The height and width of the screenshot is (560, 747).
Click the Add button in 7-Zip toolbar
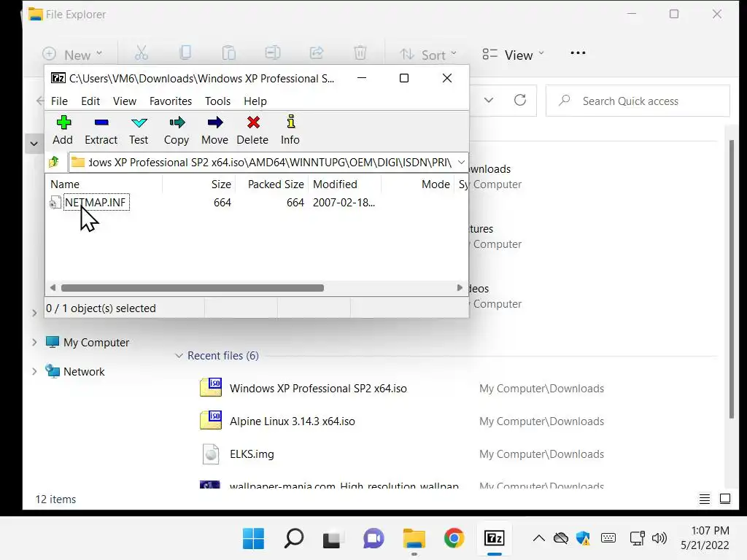click(63, 130)
